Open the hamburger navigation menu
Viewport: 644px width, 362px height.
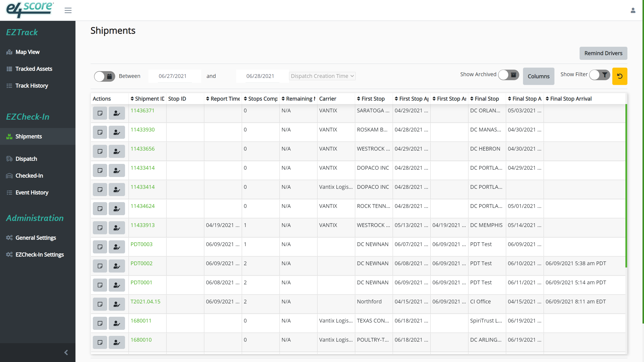pyautogui.click(x=68, y=10)
